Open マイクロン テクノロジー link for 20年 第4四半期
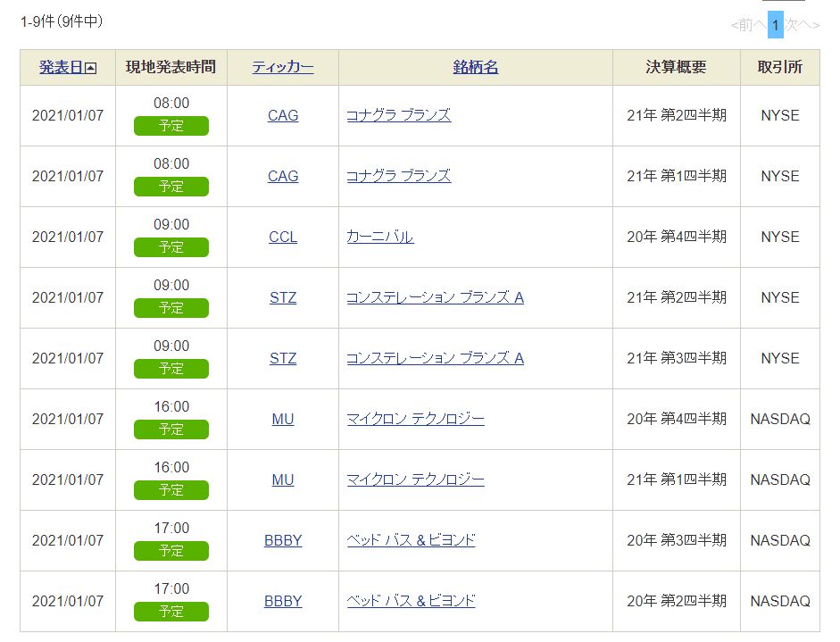 (416, 419)
